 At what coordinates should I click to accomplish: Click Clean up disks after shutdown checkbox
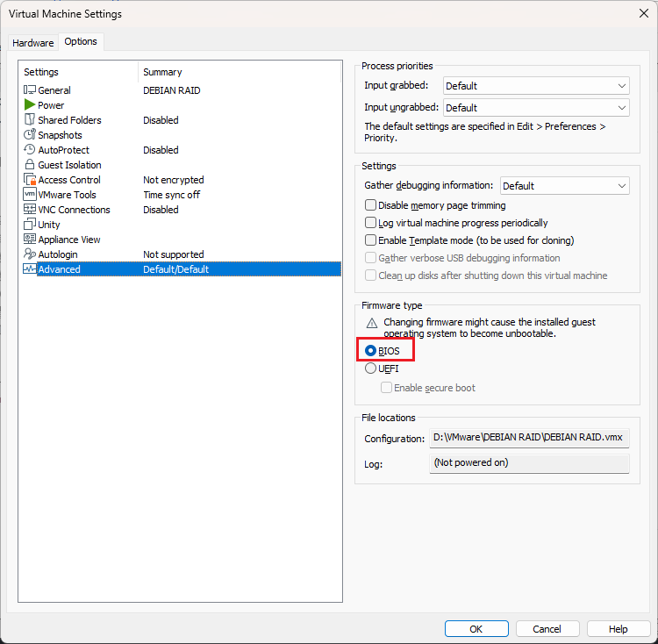370,275
